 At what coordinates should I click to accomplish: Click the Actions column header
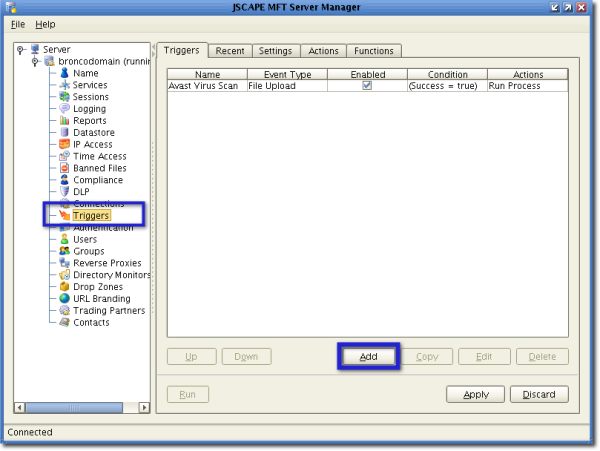point(528,74)
